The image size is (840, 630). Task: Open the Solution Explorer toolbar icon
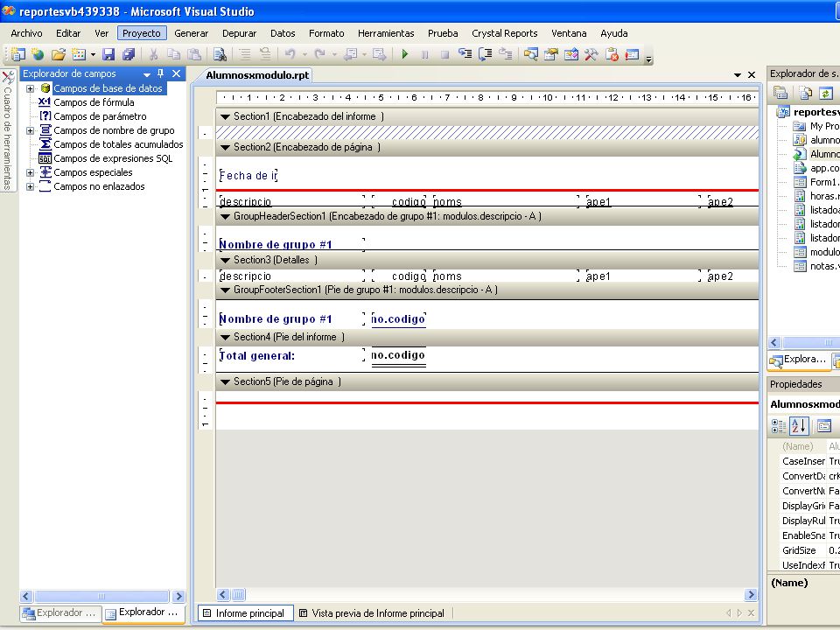pos(531,54)
